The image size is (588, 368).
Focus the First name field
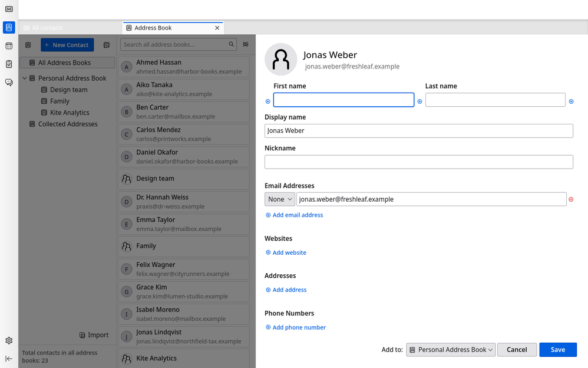[x=343, y=100]
